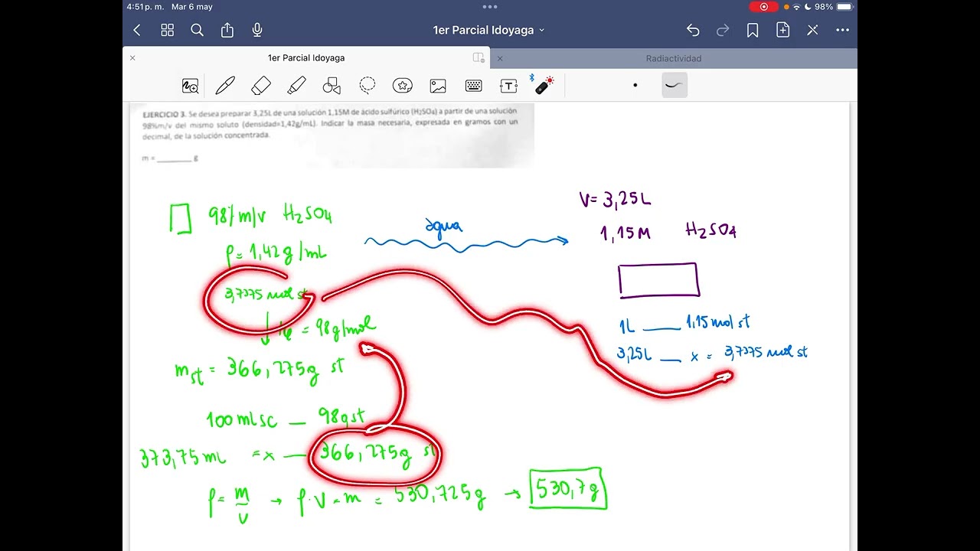The height and width of the screenshot is (551, 980).
Task: Tap the status bar clock 4:51 p. m.
Action: [x=147, y=7]
